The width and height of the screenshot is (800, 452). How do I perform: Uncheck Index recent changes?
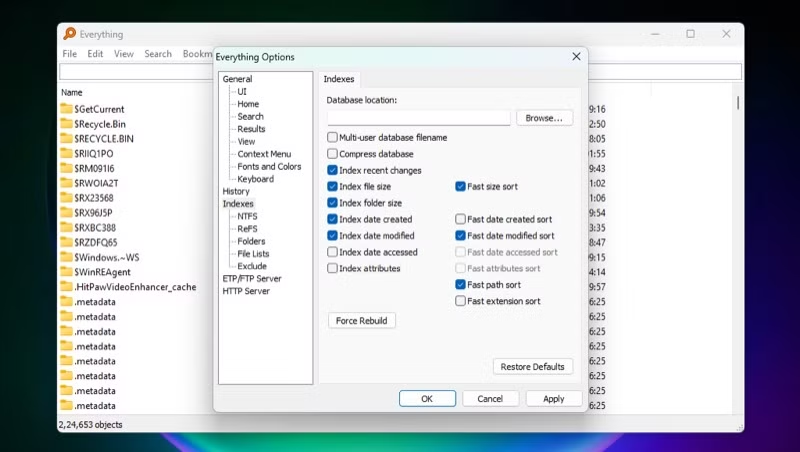tap(332, 171)
